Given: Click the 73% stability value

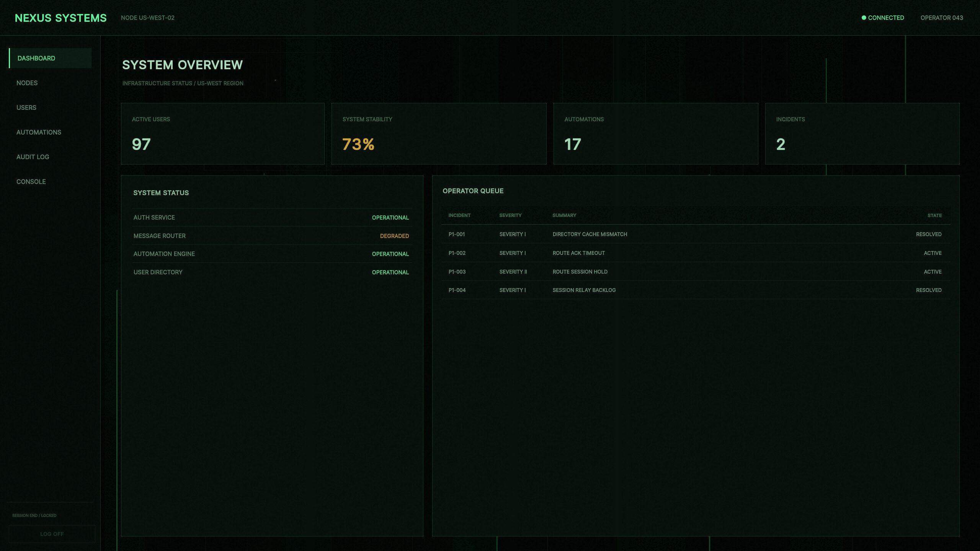Looking at the screenshot, I should pyautogui.click(x=358, y=144).
